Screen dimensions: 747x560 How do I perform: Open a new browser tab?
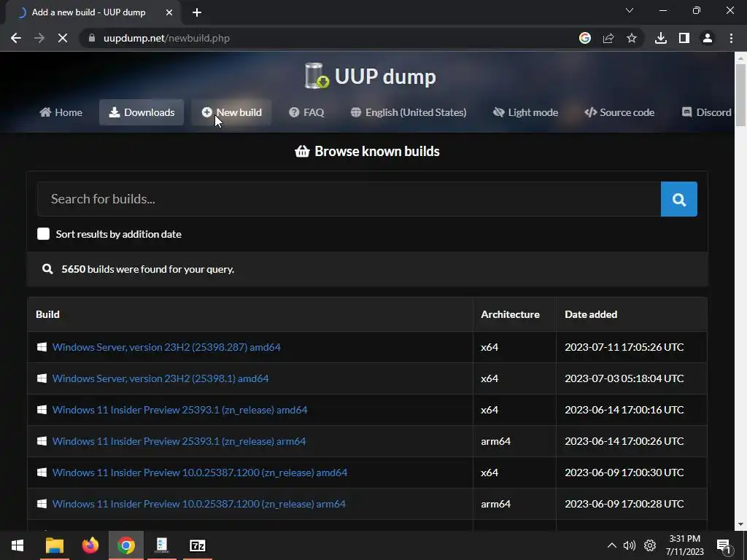pos(197,12)
